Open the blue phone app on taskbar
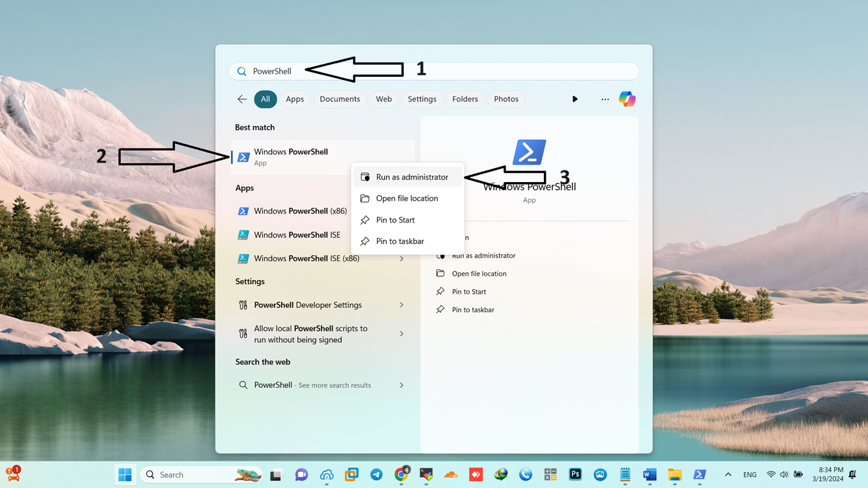868x488 pixels. coord(526,475)
